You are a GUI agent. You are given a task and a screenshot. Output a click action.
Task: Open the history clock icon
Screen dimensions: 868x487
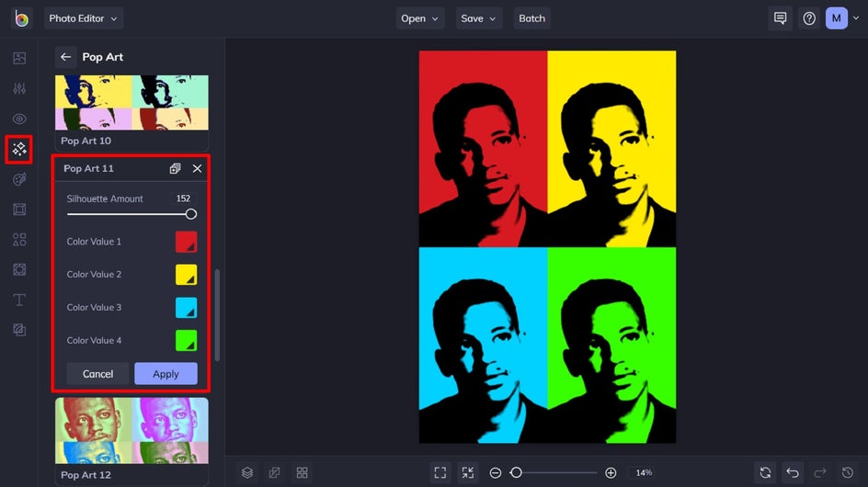point(848,472)
